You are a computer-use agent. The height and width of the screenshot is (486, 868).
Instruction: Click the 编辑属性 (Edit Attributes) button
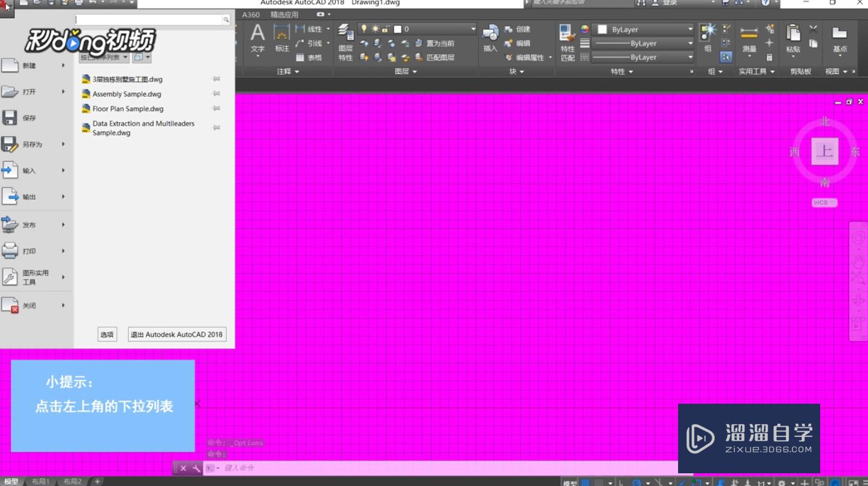[x=524, y=57]
